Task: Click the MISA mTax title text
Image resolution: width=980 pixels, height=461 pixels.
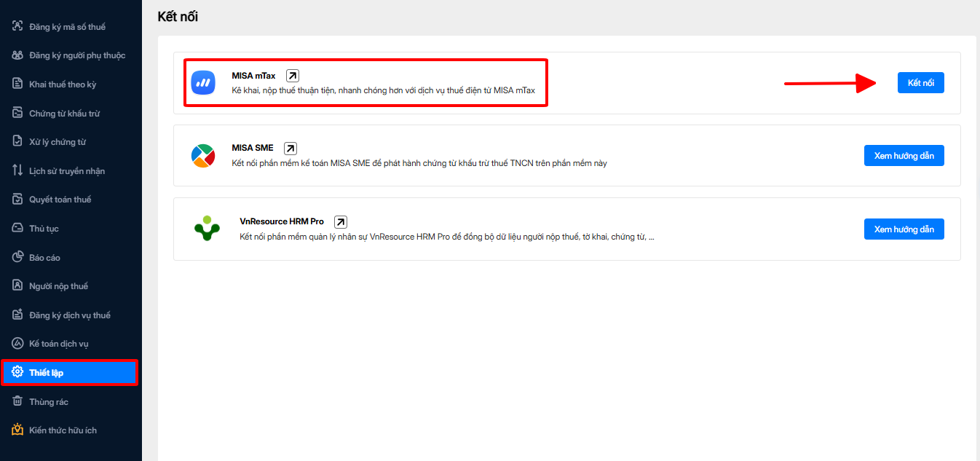Action: [253, 75]
